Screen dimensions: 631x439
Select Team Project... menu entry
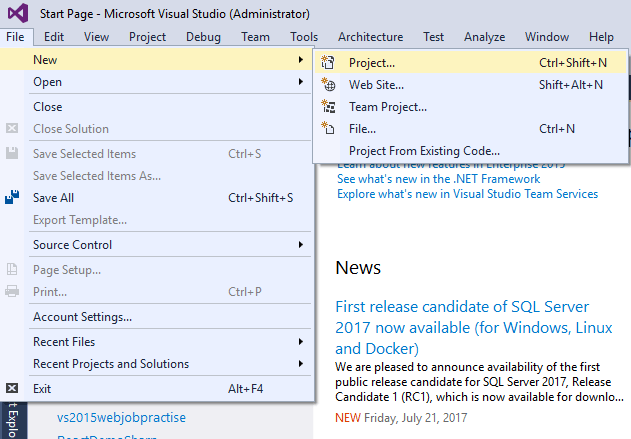pos(471,107)
